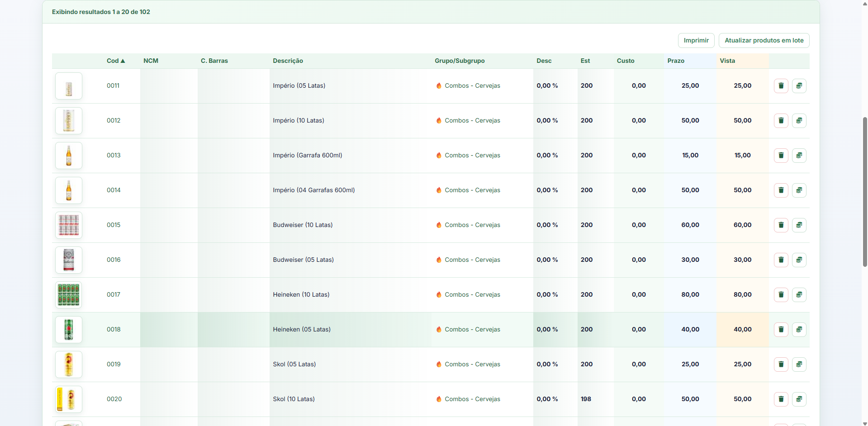Click scrollbar down arrow
The height and width of the screenshot is (426, 868).
click(x=865, y=423)
